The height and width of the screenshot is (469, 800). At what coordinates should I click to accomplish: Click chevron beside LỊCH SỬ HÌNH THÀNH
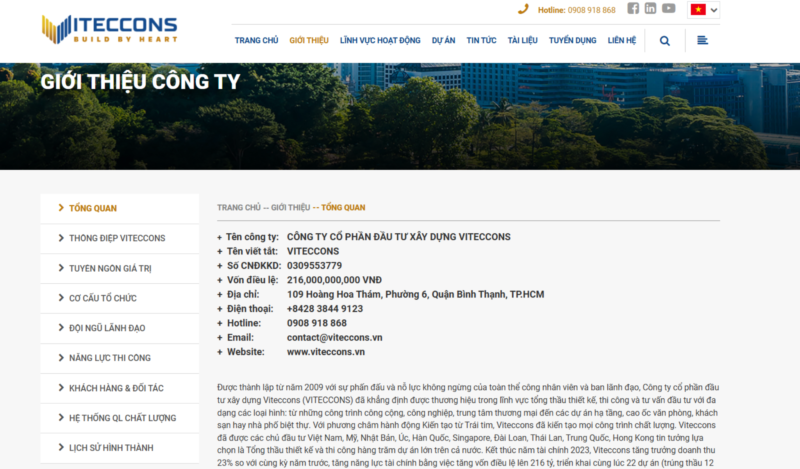tap(61, 448)
